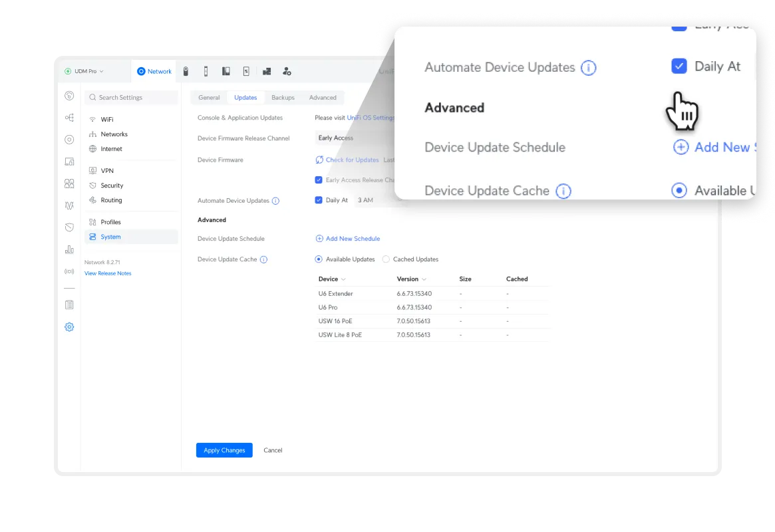The image size is (775, 532).
Task: Click the Search Settings input field
Action: [x=131, y=97]
